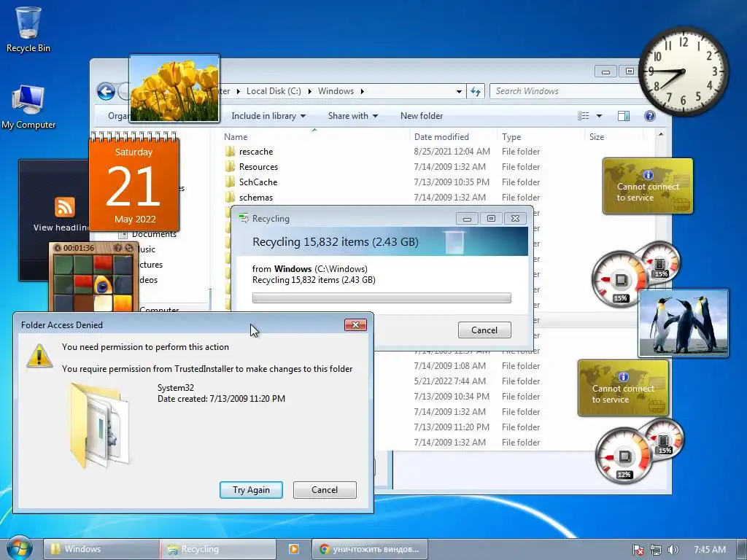Image resolution: width=747 pixels, height=560 pixels.
Task: Select the rescache folder name
Action: pos(256,152)
